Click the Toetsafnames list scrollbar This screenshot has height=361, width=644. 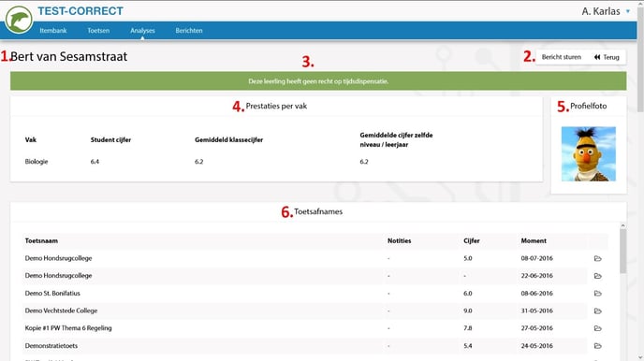click(x=623, y=251)
